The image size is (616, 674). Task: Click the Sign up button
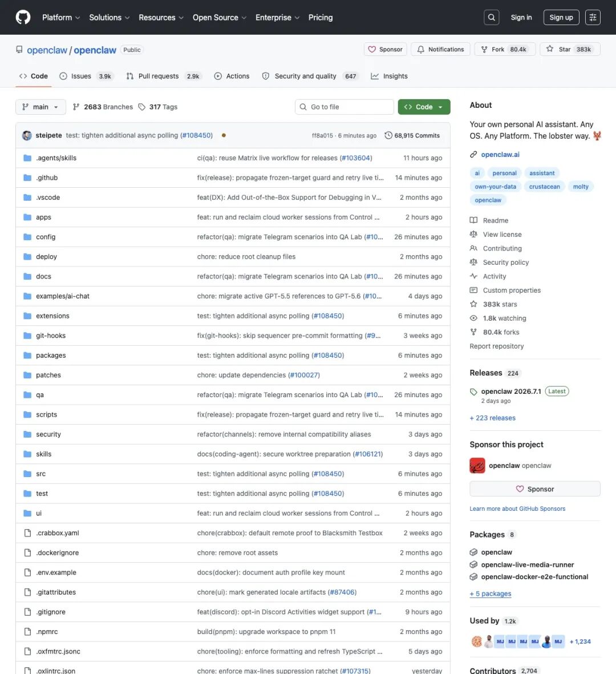(561, 17)
